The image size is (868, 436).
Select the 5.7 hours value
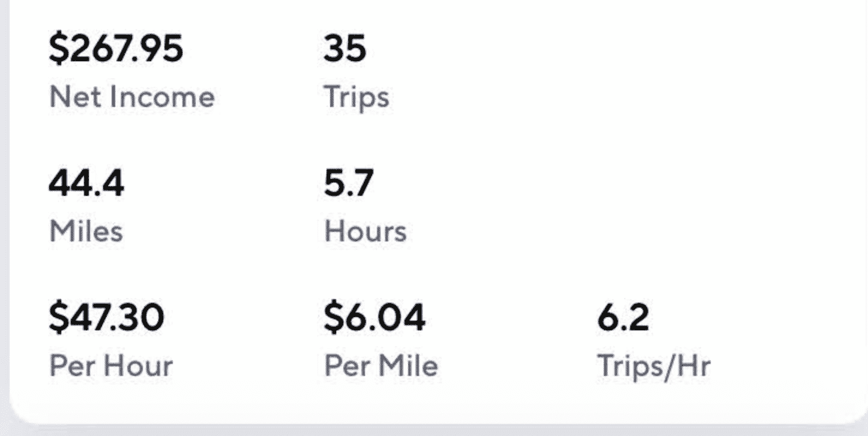point(349,183)
